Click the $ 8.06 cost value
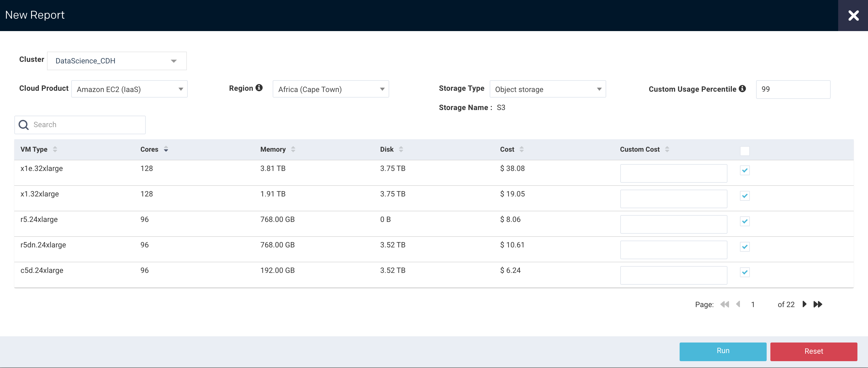868x368 pixels. pos(510,220)
